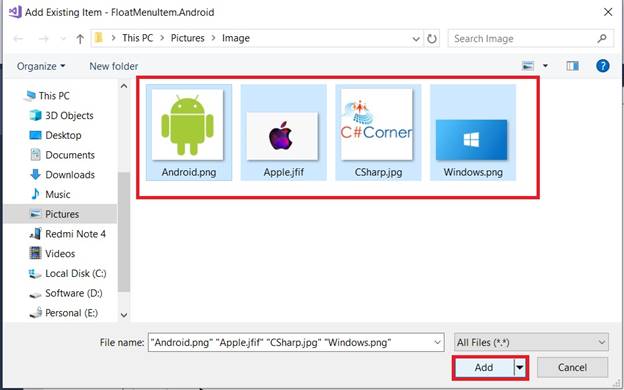Open the recent locations dropdown arrow
The width and height of the screenshot is (624, 390).
click(62, 39)
